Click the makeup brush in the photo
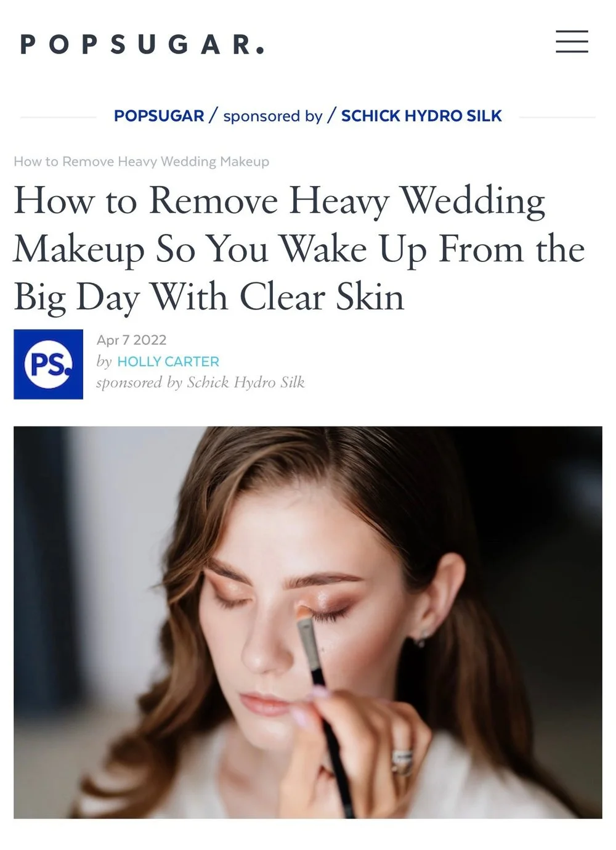The height and width of the screenshot is (850, 616). [x=320, y=678]
